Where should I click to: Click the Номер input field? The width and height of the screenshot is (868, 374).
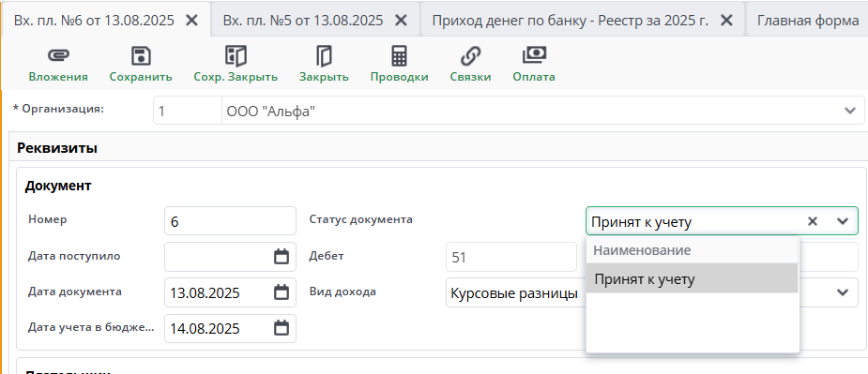pos(230,221)
